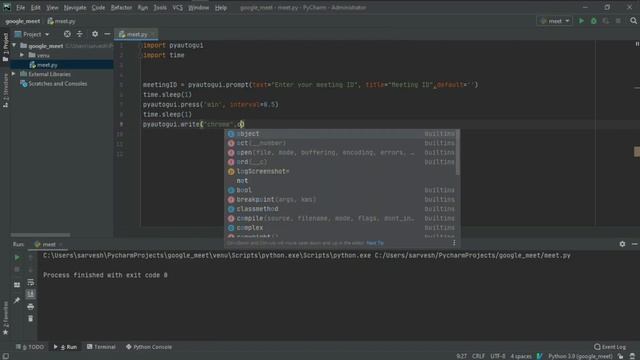640x360 pixels.
Task: Choose ord completion suggestion
Action: pos(340,162)
